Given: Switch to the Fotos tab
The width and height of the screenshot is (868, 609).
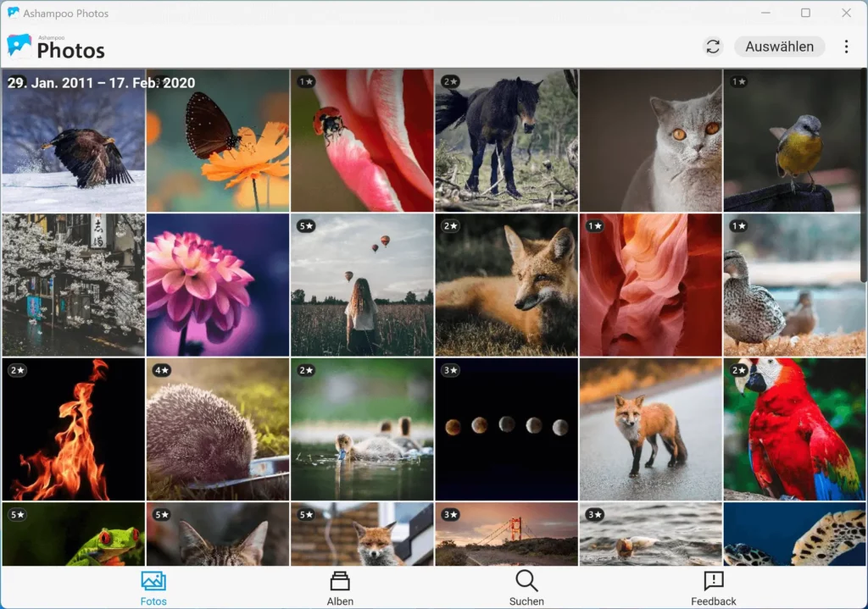Looking at the screenshot, I should click(153, 589).
